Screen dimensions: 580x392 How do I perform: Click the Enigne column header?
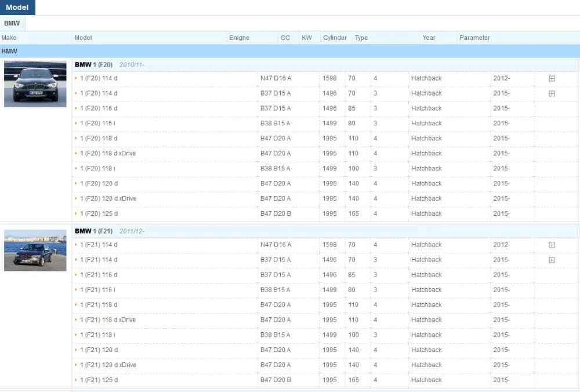coord(239,38)
